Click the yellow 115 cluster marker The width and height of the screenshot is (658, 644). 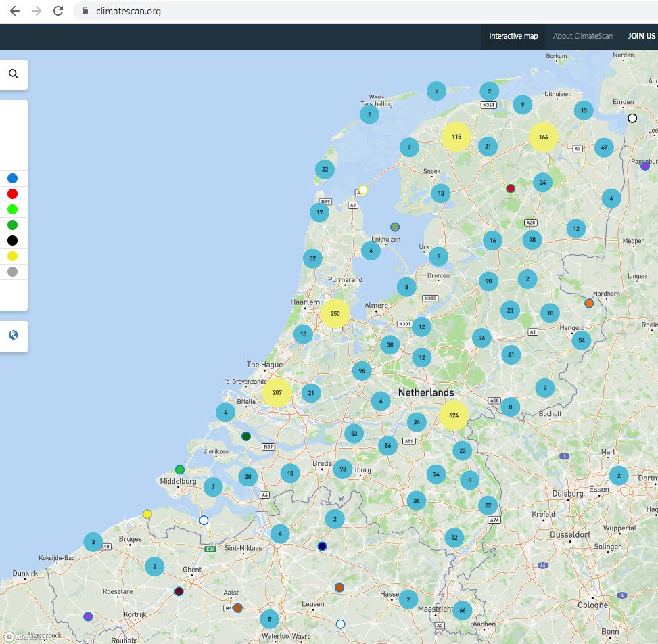tap(456, 137)
